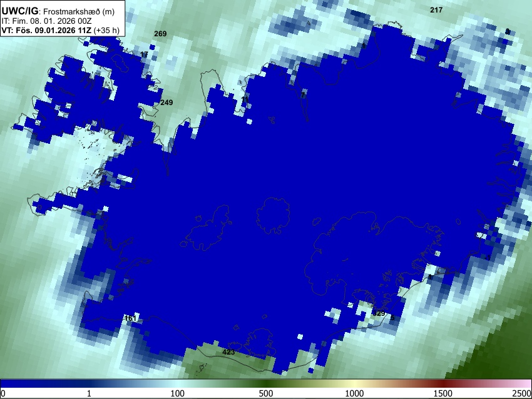This screenshot has height=399, width=532.
Task: Click the 100 label on the colour scale
Action: pos(177,393)
